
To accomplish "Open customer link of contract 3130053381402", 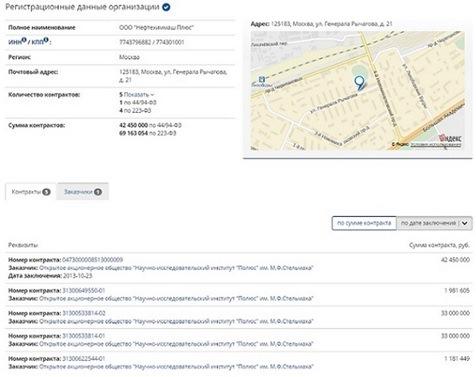I will pos(176,321).
